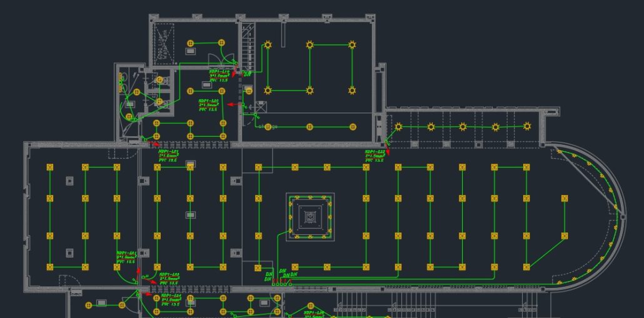Select the diagonal green wire near the curved wall
The height and width of the screenshot is (318, 644).
(x=546, y=251)
